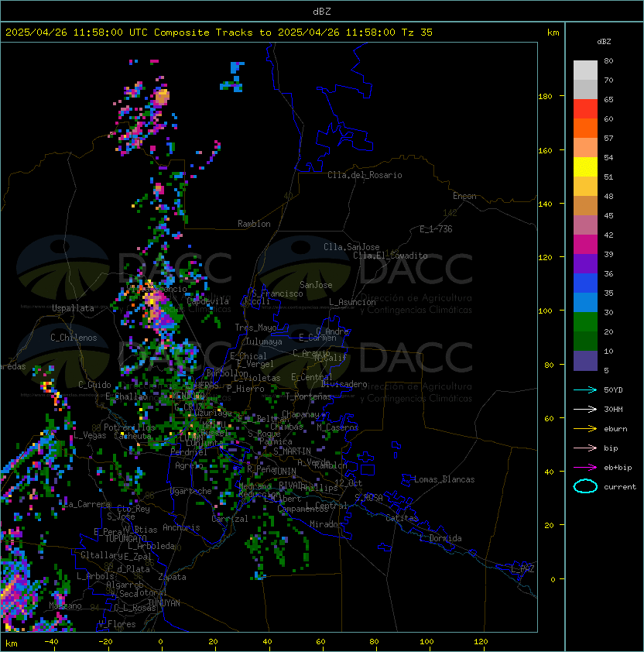Select the 45 dBZ pinkish swatch
This screenshot has height=652, width=644.
(x=585, y=225)
